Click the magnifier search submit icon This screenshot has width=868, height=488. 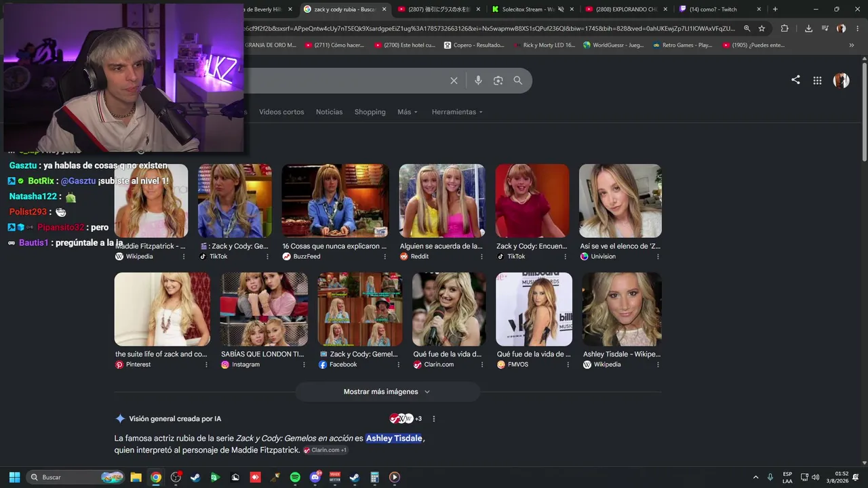(518, 81)
